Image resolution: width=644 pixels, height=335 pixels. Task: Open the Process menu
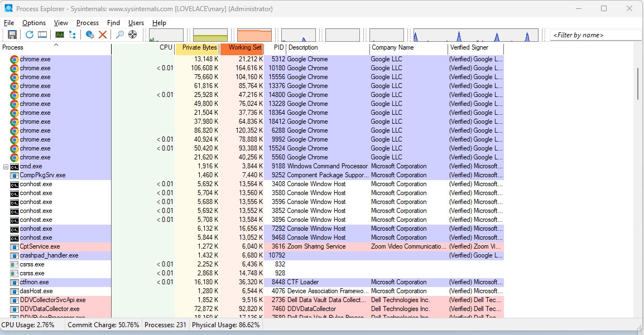[88, 23]
